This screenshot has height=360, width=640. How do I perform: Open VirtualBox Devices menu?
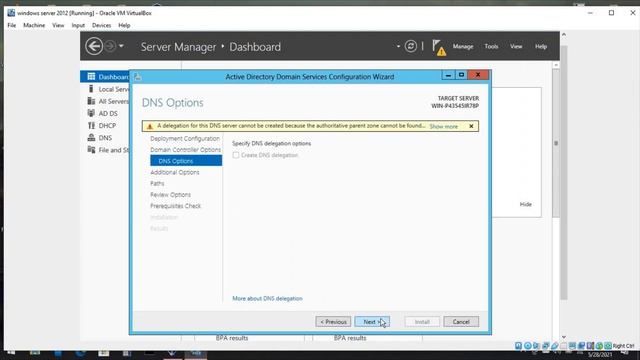pyautogui.click(x=101, y=25)
